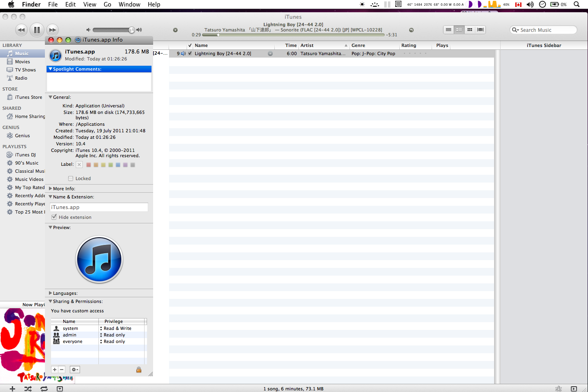Open the Help menu

pos(154,4)
